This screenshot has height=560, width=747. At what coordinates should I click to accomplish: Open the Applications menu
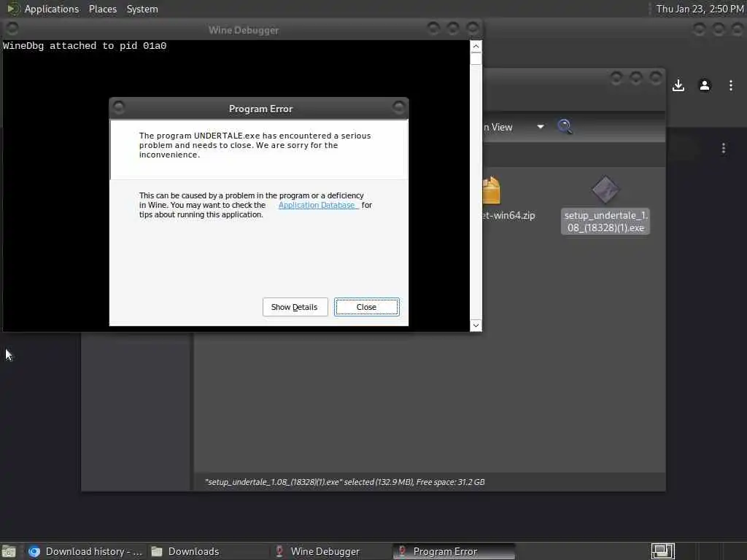pyautogui.click(x=52, y=9)
